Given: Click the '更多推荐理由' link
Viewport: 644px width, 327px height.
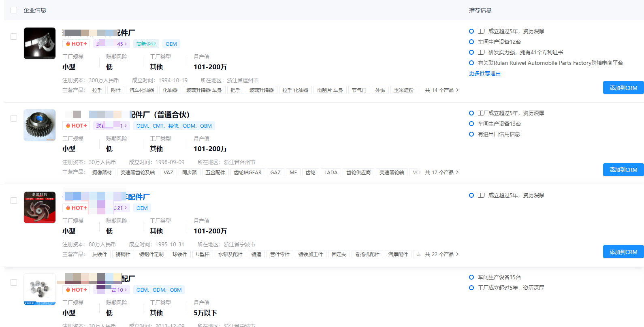Looking at the screenshot, I should [485, 73].
